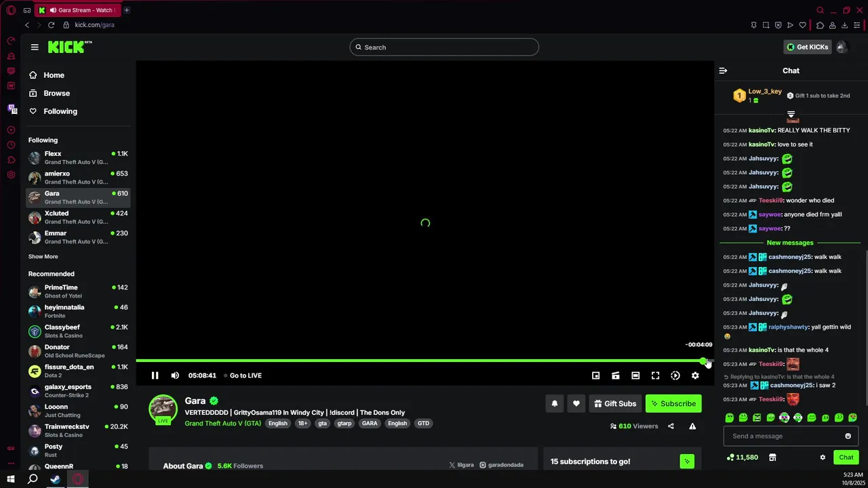Open Emmar's channel from Following list
868x488 pixels.
[x=78, y=237]
